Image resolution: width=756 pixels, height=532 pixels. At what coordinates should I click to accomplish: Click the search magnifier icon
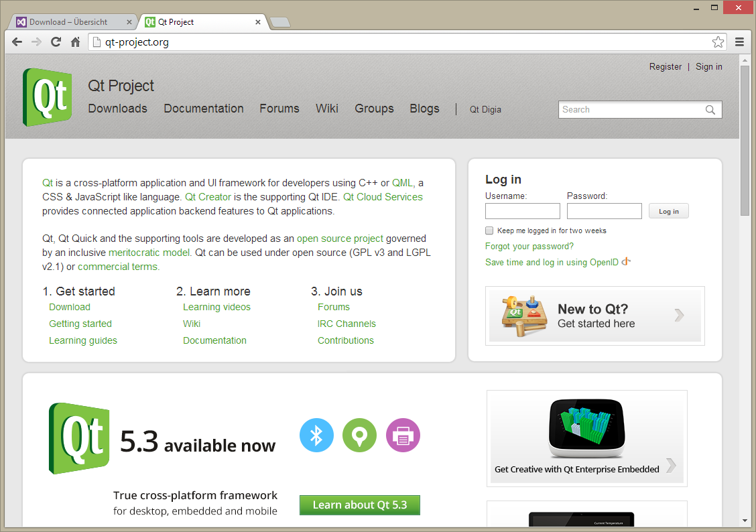(x=710, y=109)
